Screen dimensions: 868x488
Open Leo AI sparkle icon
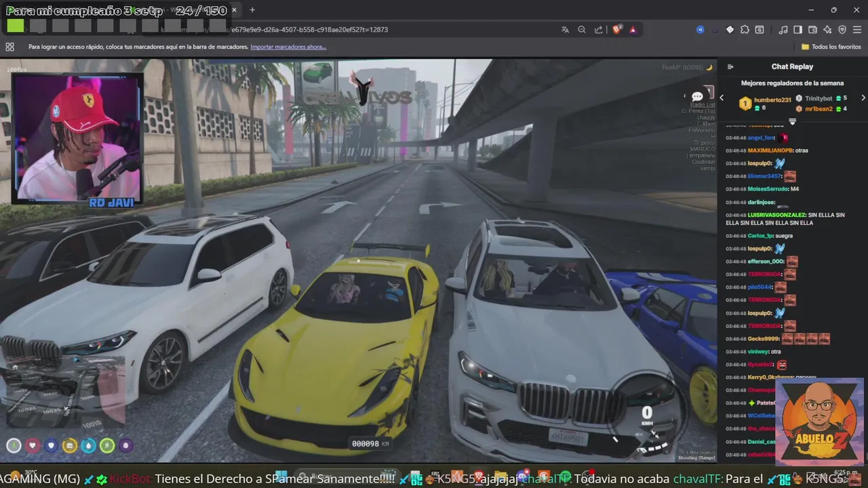(828, 30)
